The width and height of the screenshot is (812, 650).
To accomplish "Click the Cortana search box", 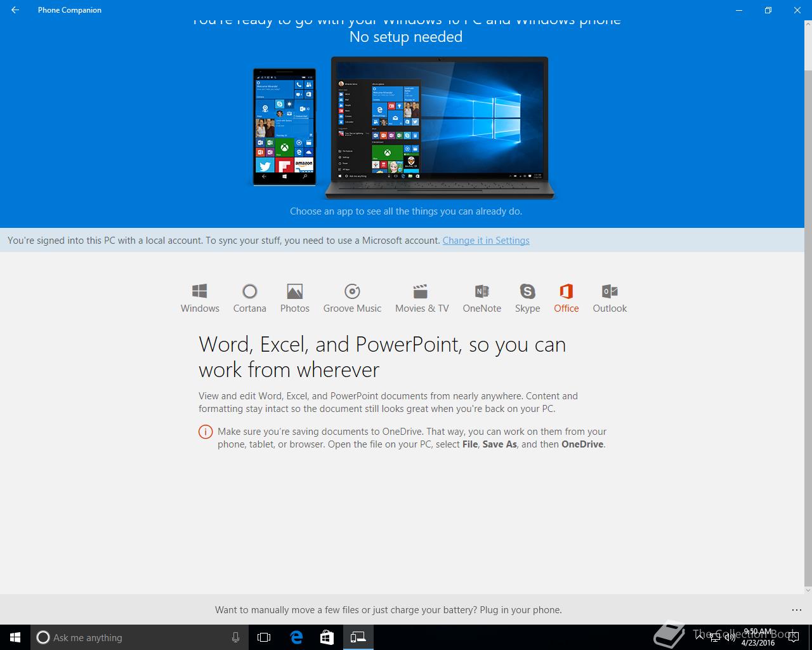I will click(x=140, y=637).
